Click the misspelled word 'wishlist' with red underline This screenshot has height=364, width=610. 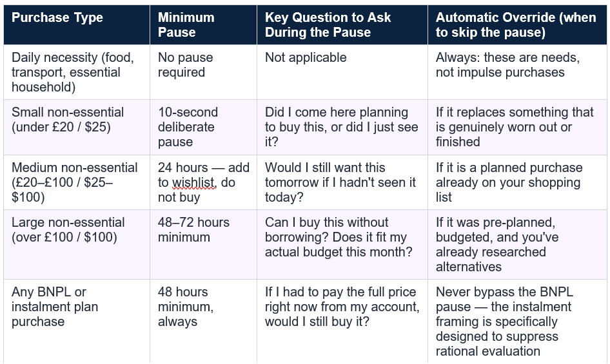pos(193,182)
